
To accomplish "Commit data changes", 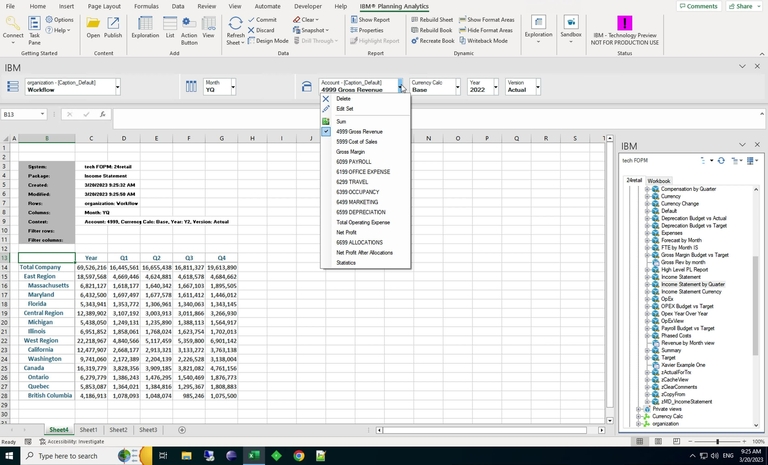I will coord(262,20).
